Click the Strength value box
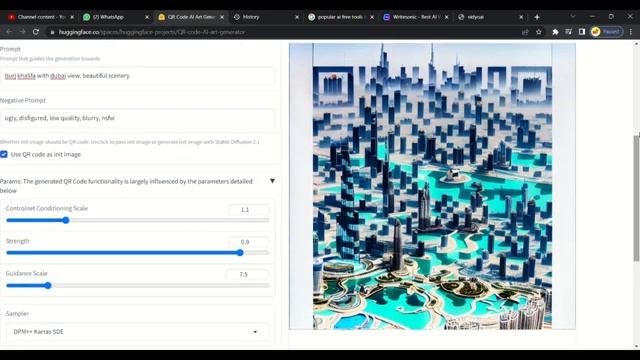The height and width of the screenshot is (360, 640). click(249, 242)
